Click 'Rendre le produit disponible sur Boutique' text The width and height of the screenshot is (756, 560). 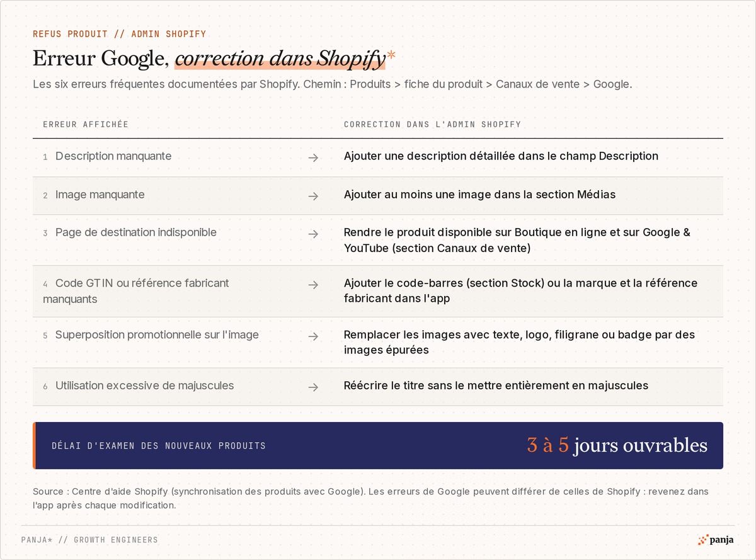[x=517, y=240]
